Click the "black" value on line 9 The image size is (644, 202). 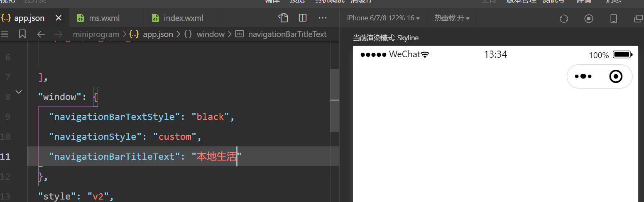(x=210, y=117)
